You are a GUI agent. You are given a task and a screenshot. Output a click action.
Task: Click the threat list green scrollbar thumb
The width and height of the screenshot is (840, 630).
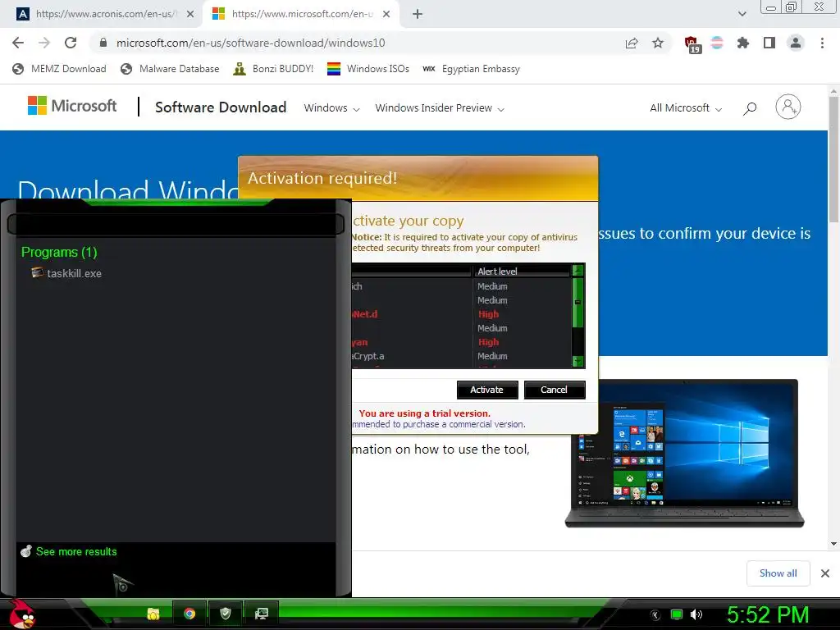[577, 302]
